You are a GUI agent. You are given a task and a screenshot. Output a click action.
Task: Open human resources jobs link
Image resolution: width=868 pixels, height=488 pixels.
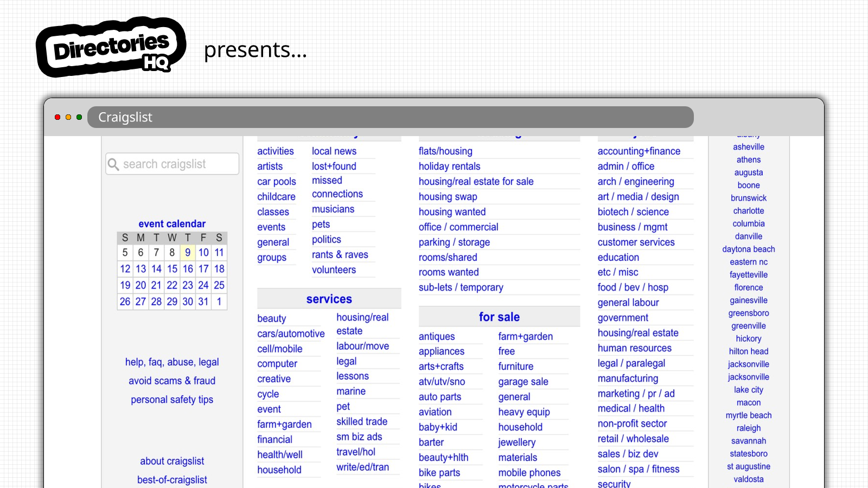[635, 348]
